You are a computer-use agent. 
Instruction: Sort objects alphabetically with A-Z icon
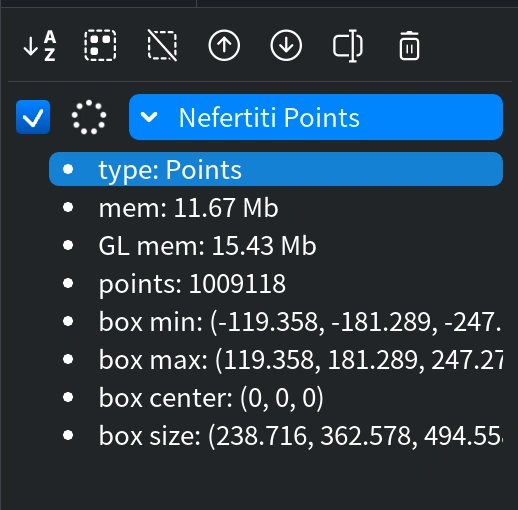click(40, 46)
